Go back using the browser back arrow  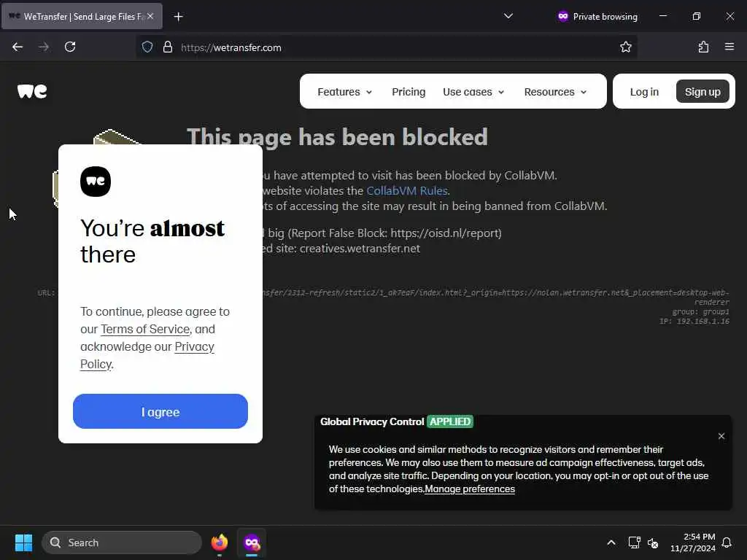click(18, 47)
